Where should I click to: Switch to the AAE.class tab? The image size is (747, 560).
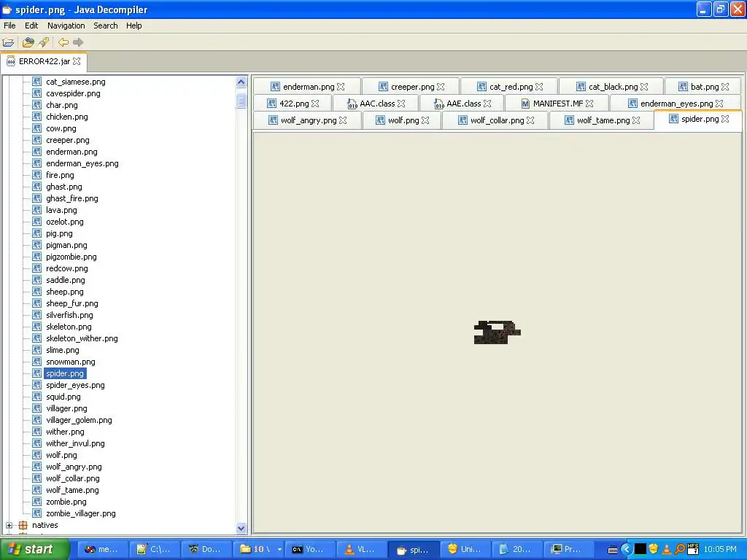(462, 104)
